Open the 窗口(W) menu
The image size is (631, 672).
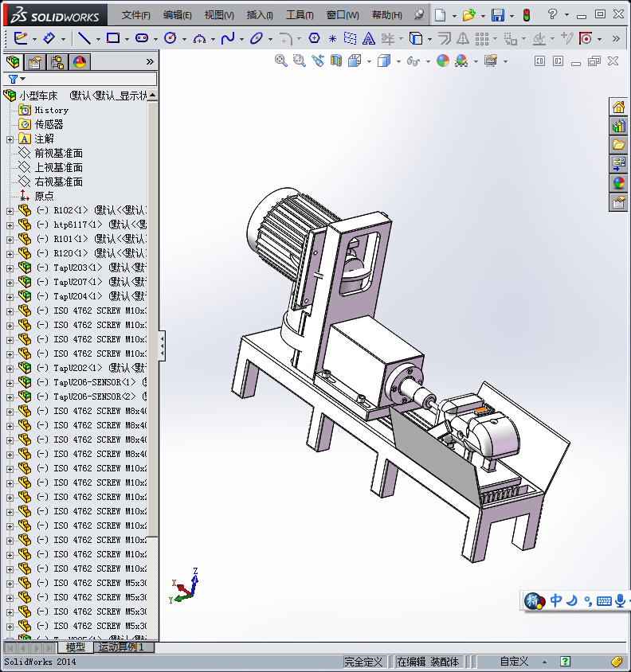tap(343, 15)
